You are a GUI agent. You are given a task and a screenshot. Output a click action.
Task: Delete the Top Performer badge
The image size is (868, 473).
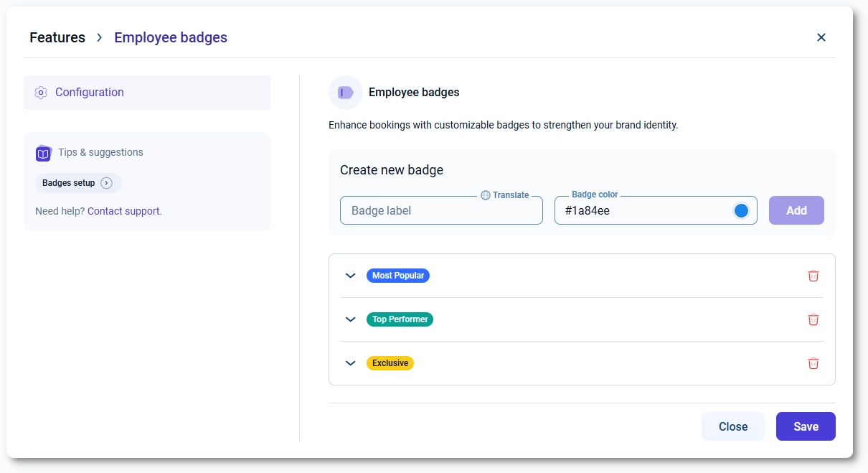(813, 319)
